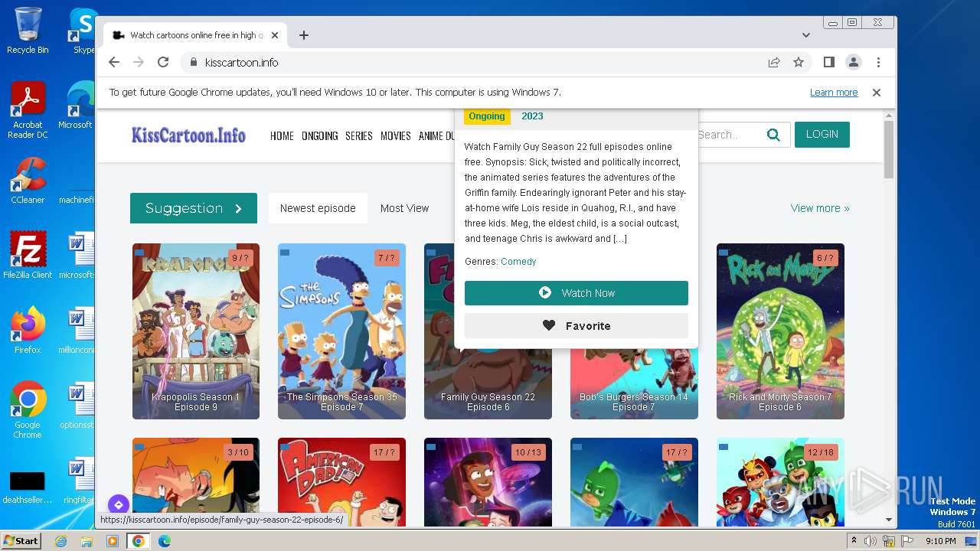Open the tab search chevron

(x=806, y=35)
